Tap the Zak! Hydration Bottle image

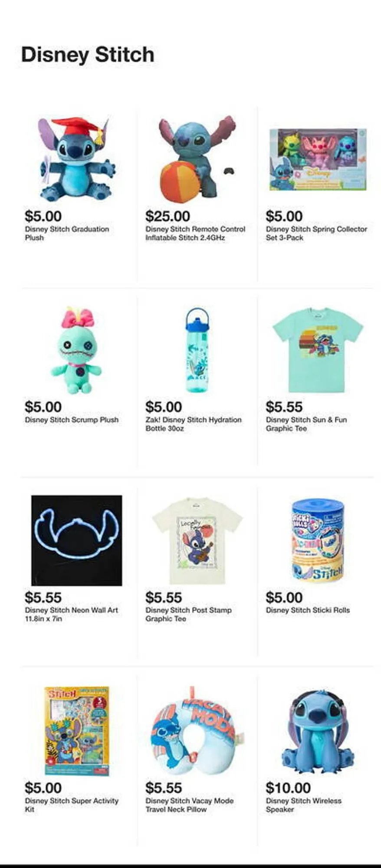point(197,350)
